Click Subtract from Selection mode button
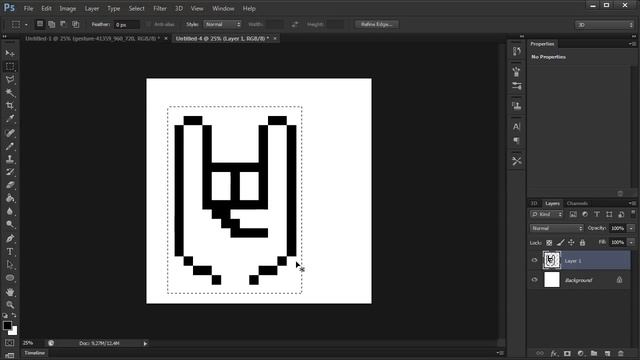 (63, 24)
